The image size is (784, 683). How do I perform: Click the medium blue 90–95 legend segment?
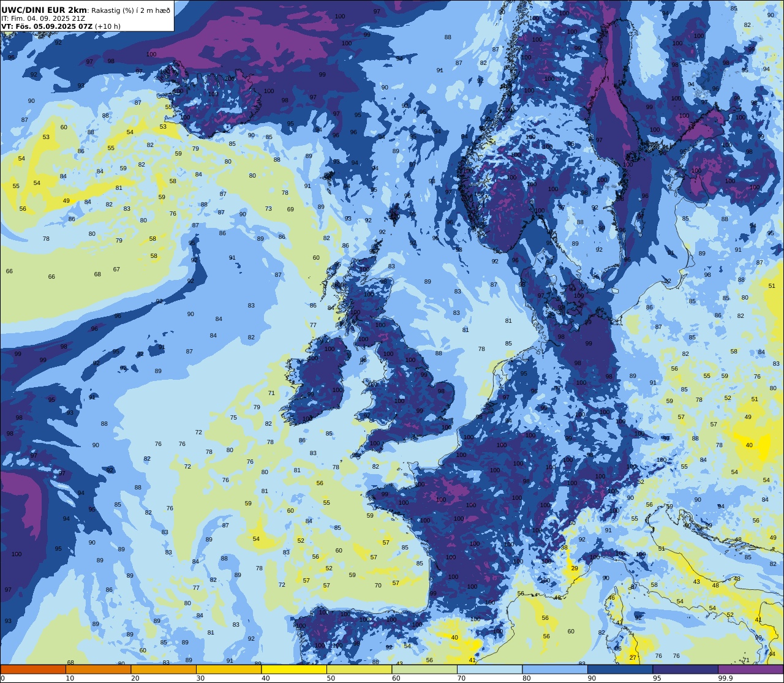(x=620, y=670)
